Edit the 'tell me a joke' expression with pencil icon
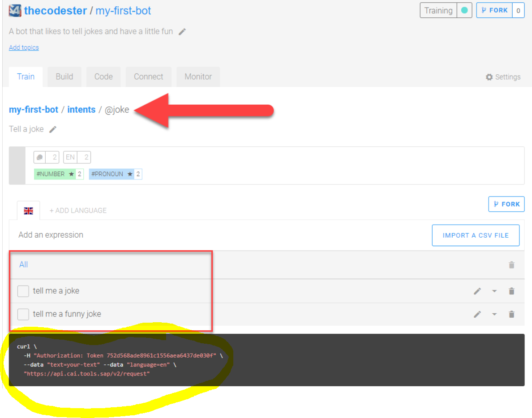This screenshot has width=532, height=418. [x=477, y=291]
